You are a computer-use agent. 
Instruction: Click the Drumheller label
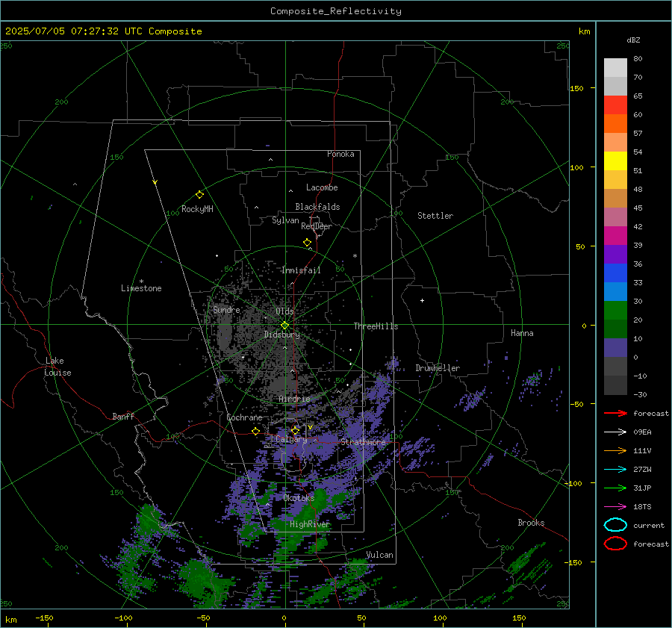click(438, 368)
